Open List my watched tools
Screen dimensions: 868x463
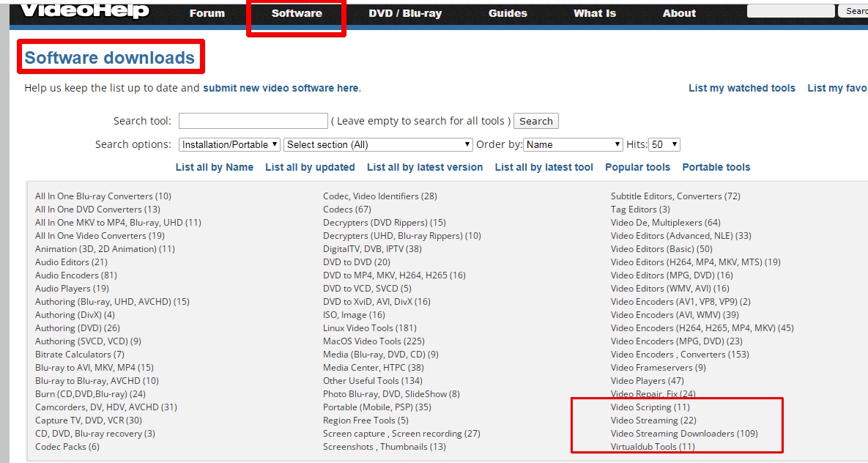742,88
